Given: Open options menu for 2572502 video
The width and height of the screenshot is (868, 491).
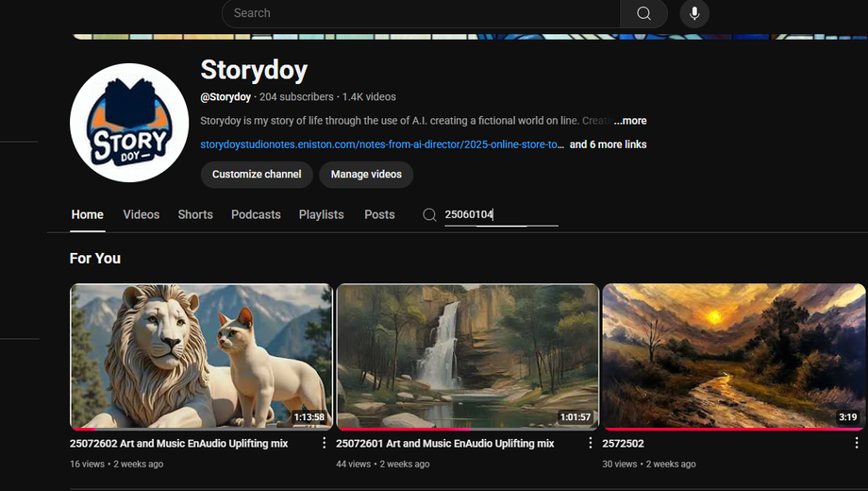Looking at the screenshot, I should (857, 443).
